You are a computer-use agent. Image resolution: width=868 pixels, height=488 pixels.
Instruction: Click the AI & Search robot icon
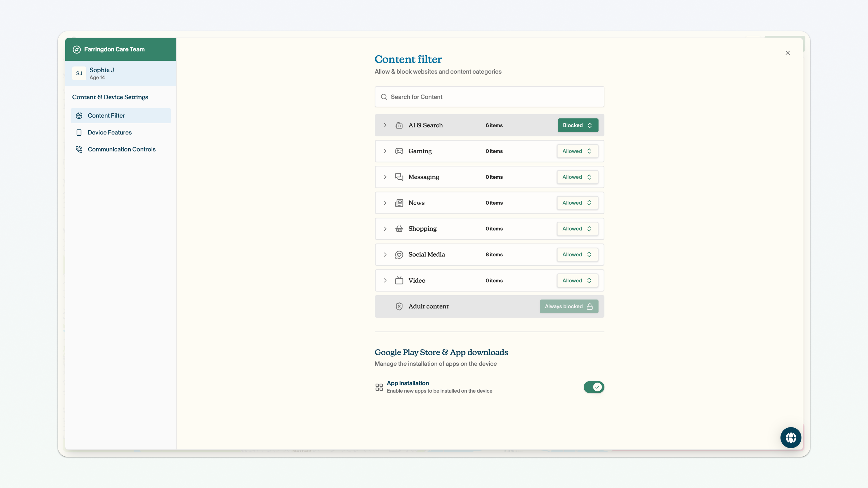(x=399, y=125)
